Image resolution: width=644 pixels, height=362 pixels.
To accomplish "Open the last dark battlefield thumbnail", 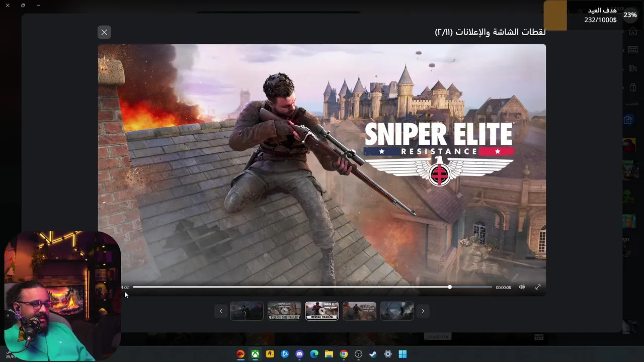I will tap(397, 311).
